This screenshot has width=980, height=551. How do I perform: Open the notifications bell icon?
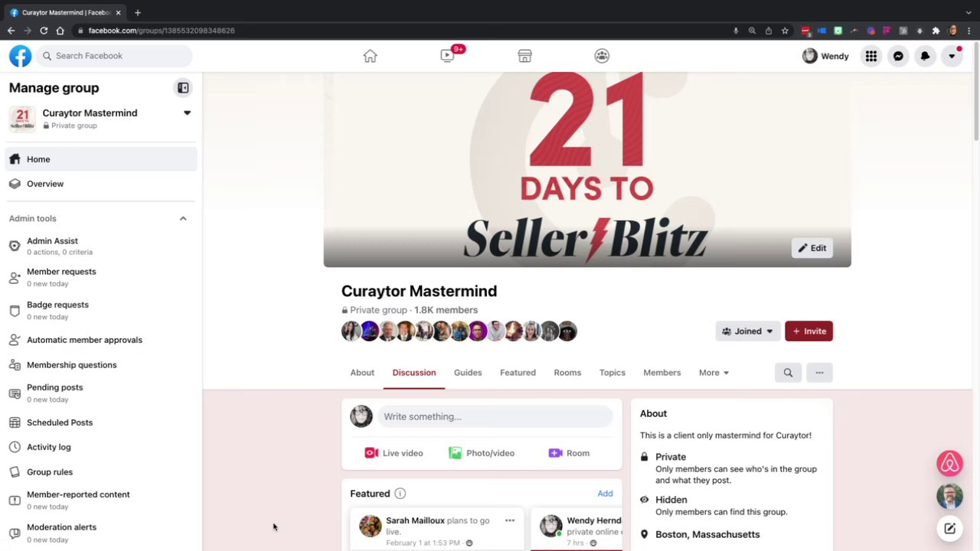[x=925, y=56]
